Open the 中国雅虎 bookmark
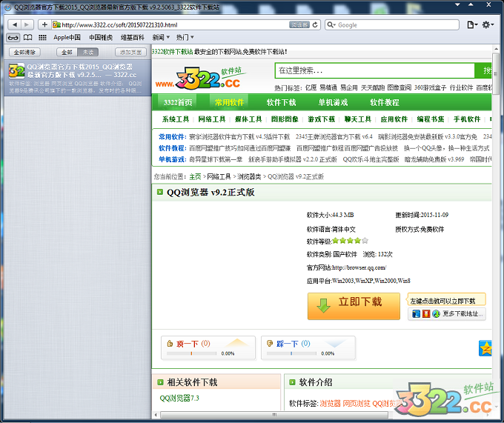 pyautogui.click(x=101, y=38)
